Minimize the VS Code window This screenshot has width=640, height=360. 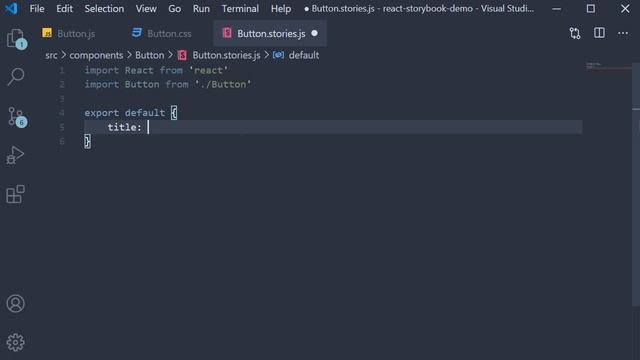pyautogui.click(x=556, y=9)
